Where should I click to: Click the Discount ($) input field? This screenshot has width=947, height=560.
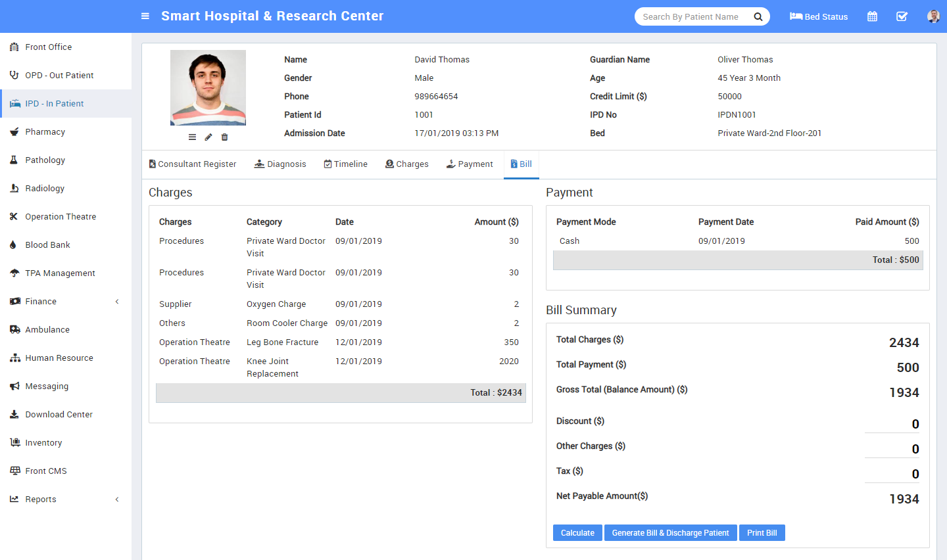[x=892, y=424]
